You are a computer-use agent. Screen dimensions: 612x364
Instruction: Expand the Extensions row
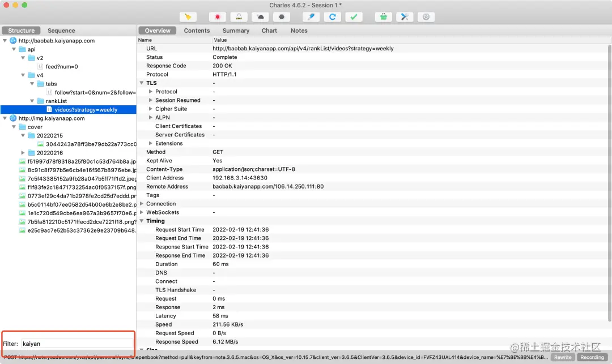[x=151, y=143]
